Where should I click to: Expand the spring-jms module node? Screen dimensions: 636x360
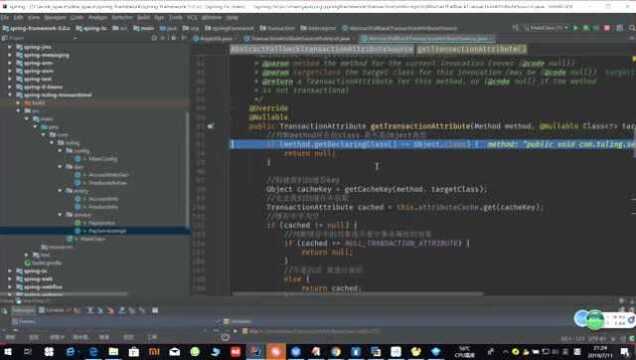pyautogui.click(x=10, y=47)
